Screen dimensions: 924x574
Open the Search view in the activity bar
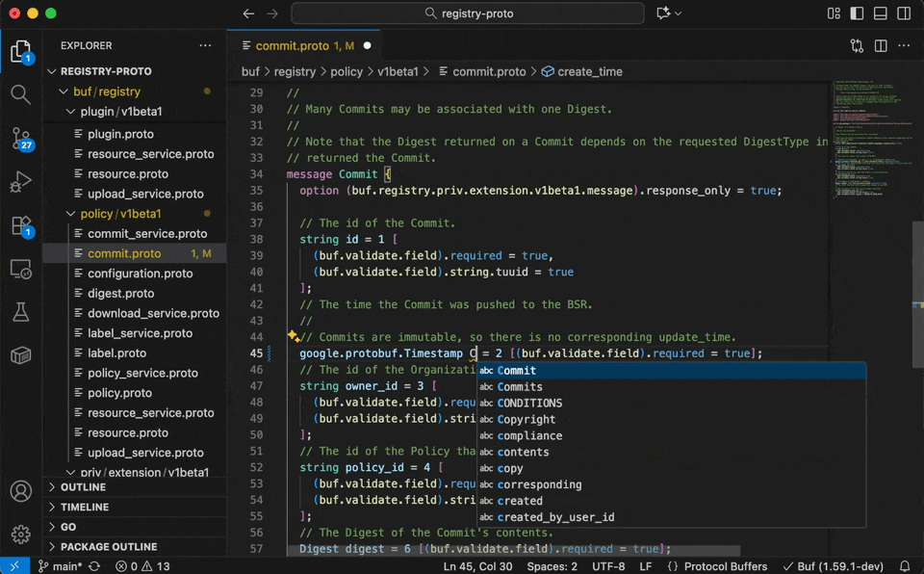[21, 94]
